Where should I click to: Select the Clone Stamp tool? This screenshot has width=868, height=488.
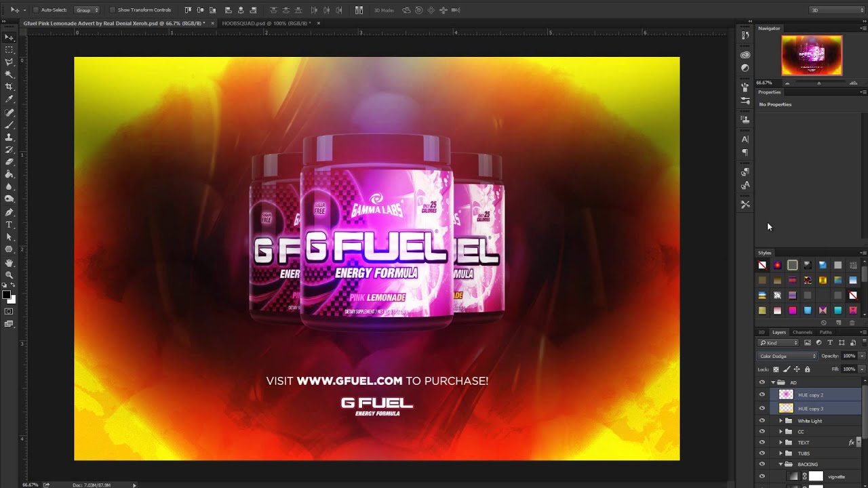[9, 137]
